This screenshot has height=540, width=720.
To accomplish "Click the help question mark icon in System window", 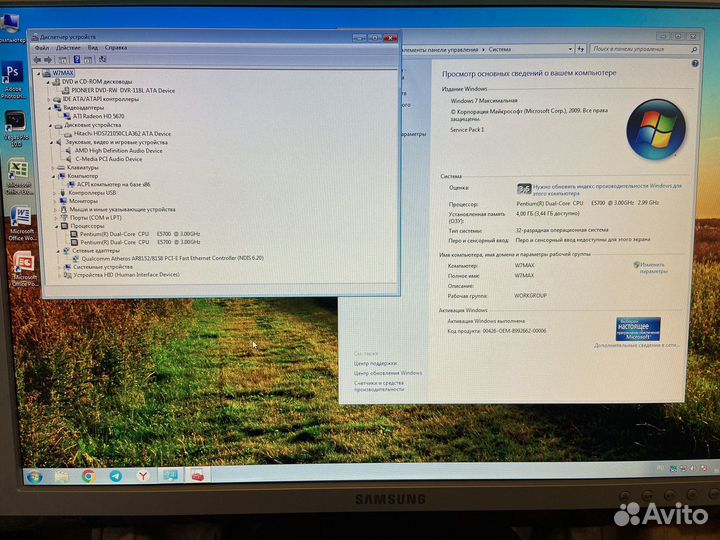I will click(695, 64).
